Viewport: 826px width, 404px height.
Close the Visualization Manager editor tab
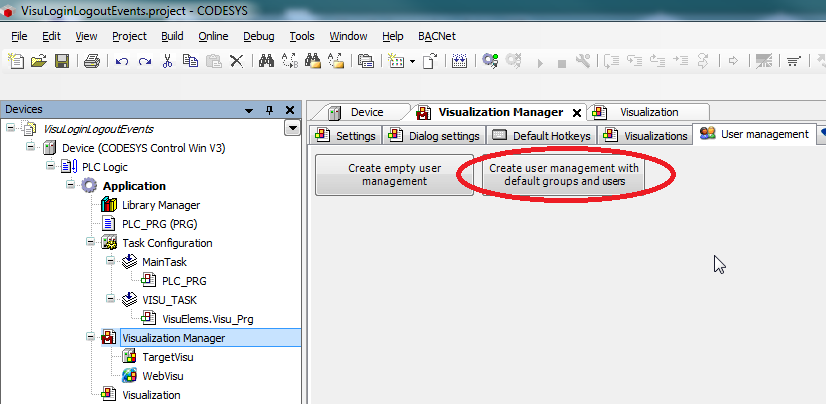[x=576, y=112]
